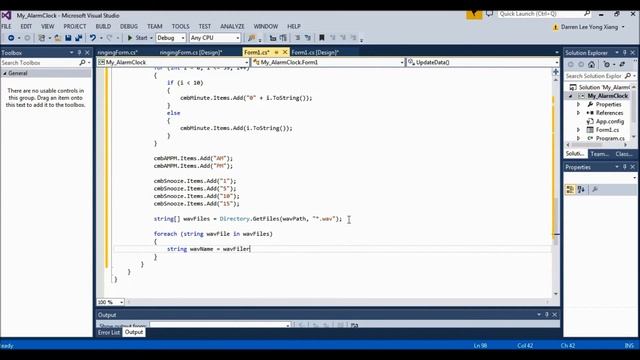Open the DEBUG menu
640x360 pixels.
(x=129, y=26)
